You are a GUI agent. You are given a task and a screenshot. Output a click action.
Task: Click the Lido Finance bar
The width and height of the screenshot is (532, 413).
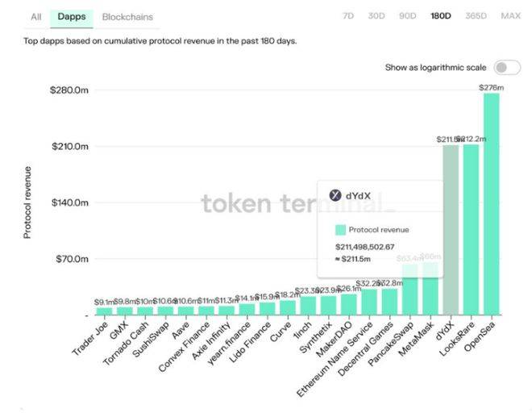[267, 308]
